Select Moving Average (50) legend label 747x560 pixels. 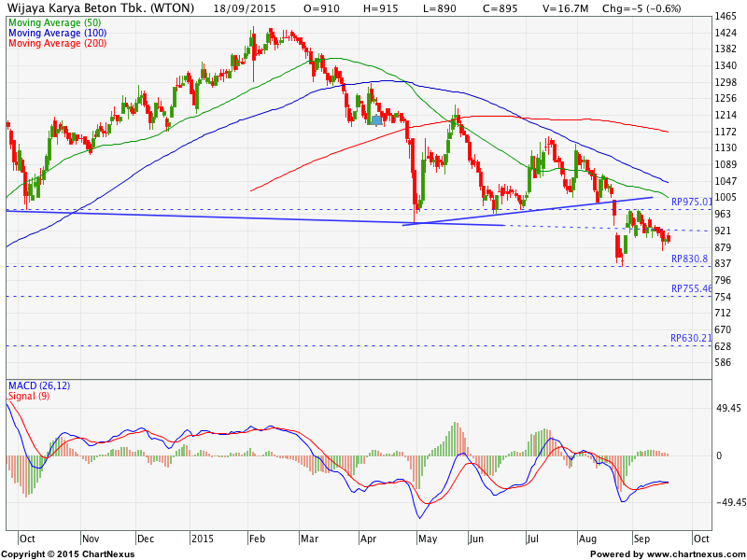(55, 22)
